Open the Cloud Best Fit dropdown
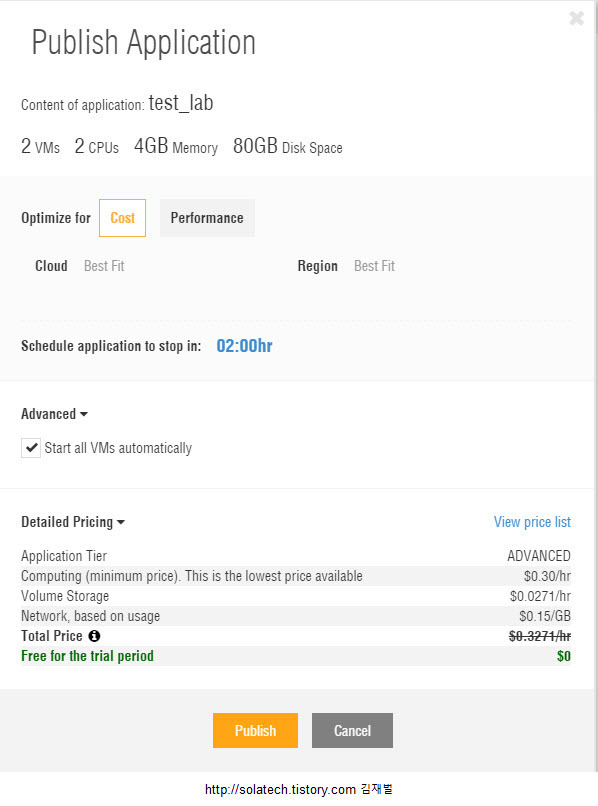Image resolution: width=598 pixels, height=806 pixels. pyautogui.click(x=104, y=266)
